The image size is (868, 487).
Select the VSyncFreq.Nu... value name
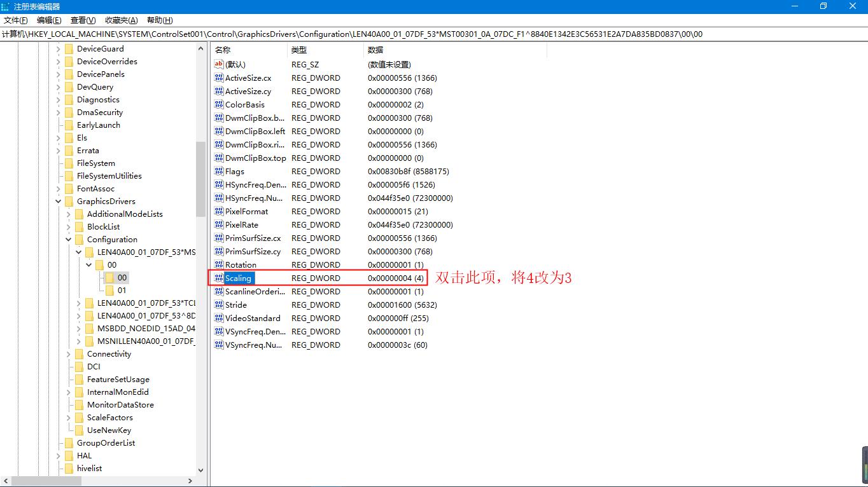254,345
